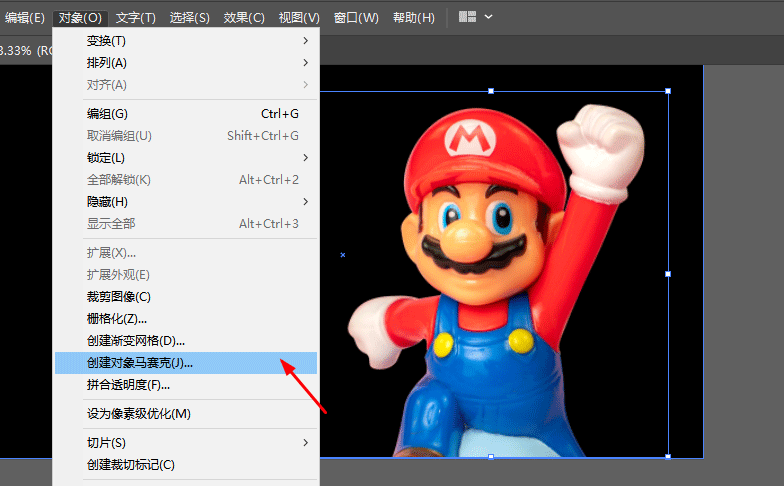Open the 文字(T) menu
The image size is (784, 486).
136,18
